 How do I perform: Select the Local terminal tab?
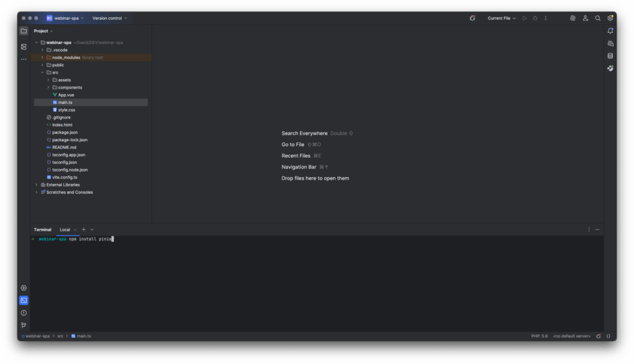65,230
